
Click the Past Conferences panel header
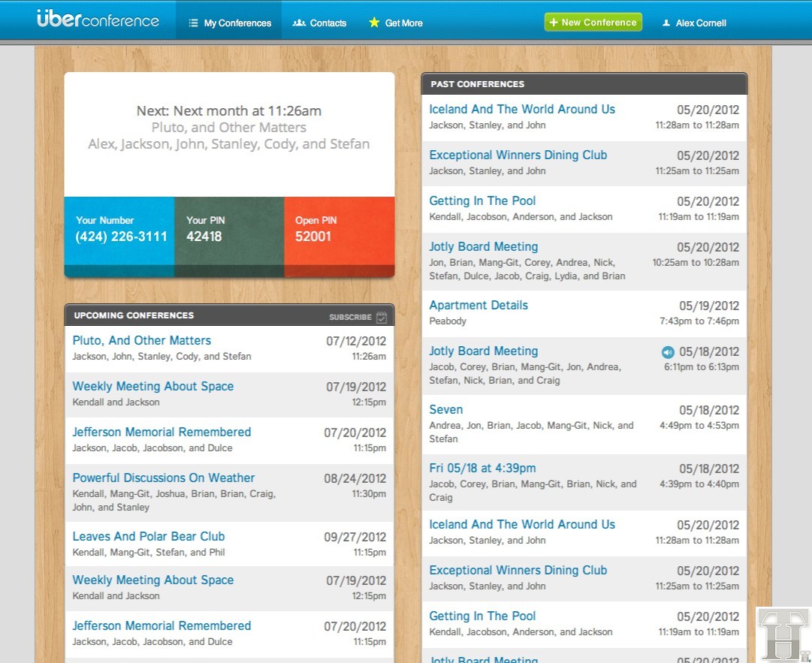pos(584,84)
